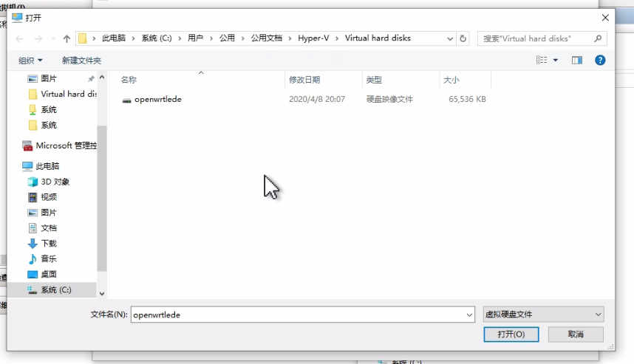Click Hyper-V in the address breadcrumb
Viewport: 634px width, 364px height.
pyautogui.click(x=313, y=38)
